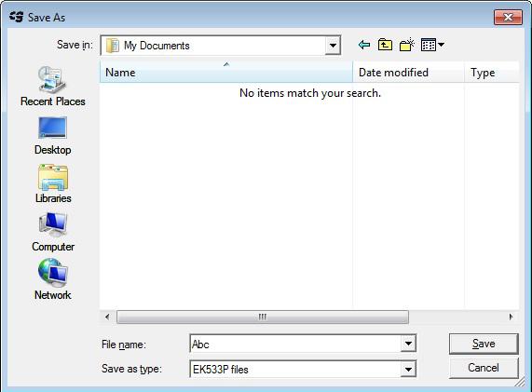Screen dimensions: 532x392
Task: Select Desktop in the places bar
Action: (x=53, y=136)
